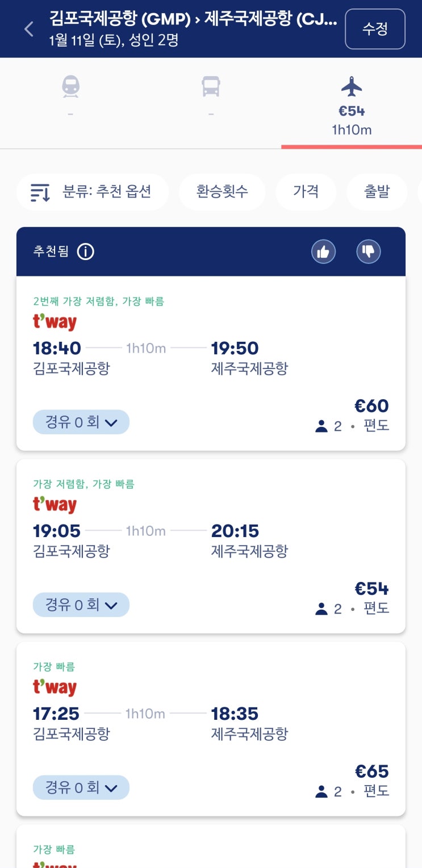The image size is (422, 868).
Task: Select the €60 price on 18:40 flight
Action: point(371,406)
